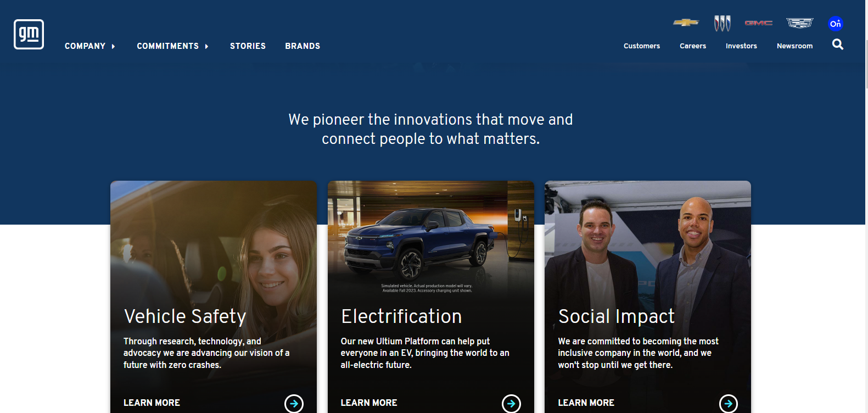868x413 pixels.
Task: Open the Buick brand icon
Action: click(x=722, y=23)
